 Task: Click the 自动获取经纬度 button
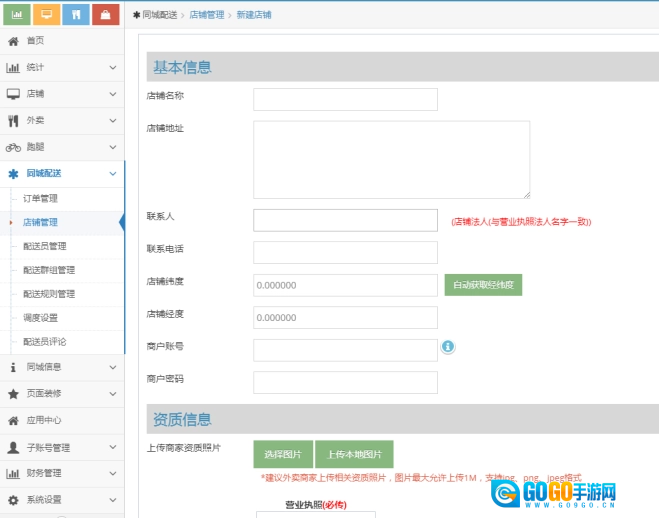483,285
